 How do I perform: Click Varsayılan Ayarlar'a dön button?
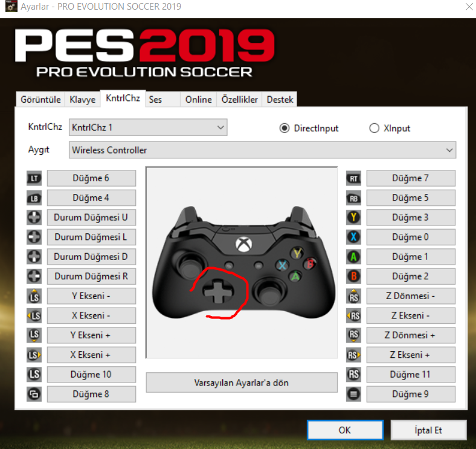click(242, 383)
